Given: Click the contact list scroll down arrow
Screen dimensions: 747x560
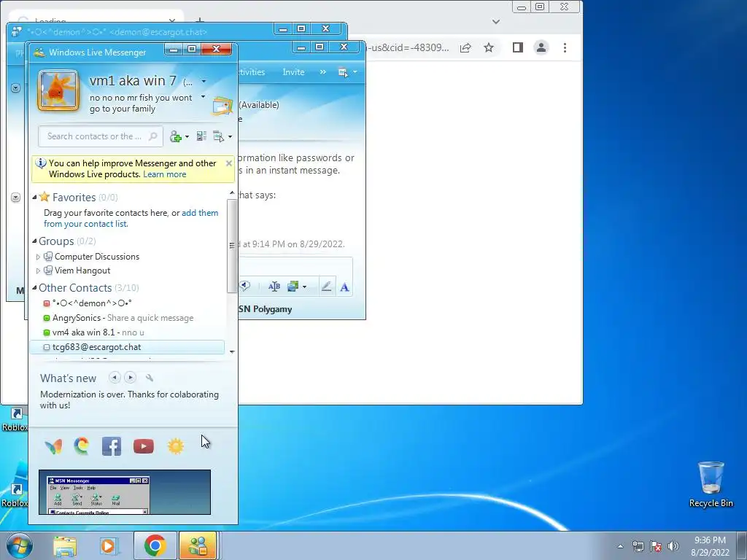Looking at the screenshot, I should [x=232, y=352].
